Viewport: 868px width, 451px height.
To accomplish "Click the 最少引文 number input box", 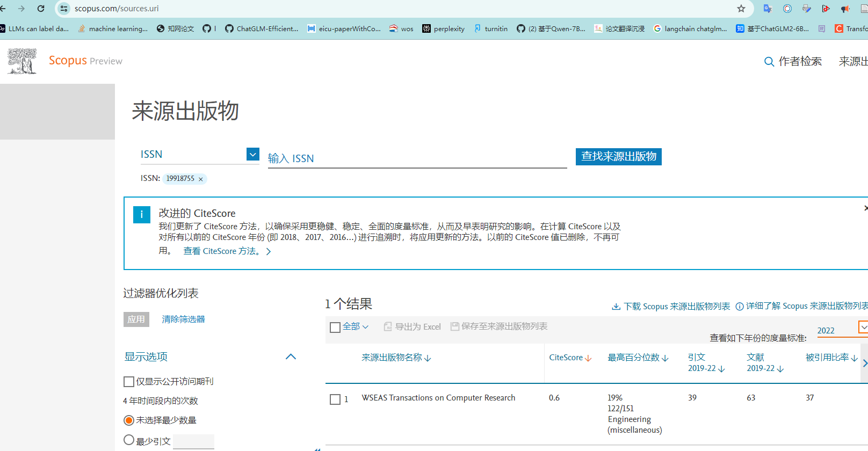I will (x=193, y=441).
